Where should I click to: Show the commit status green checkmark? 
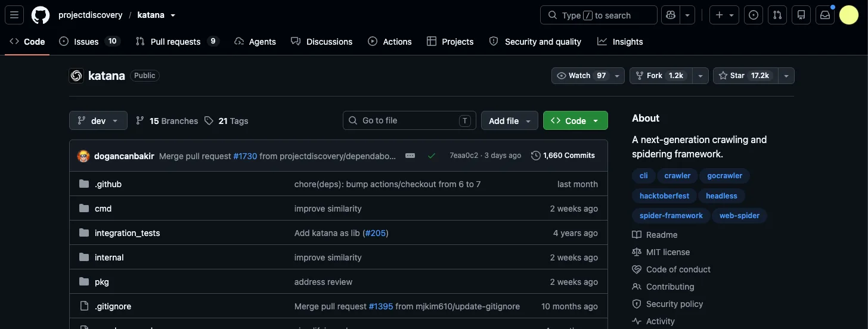click(432, 156)
